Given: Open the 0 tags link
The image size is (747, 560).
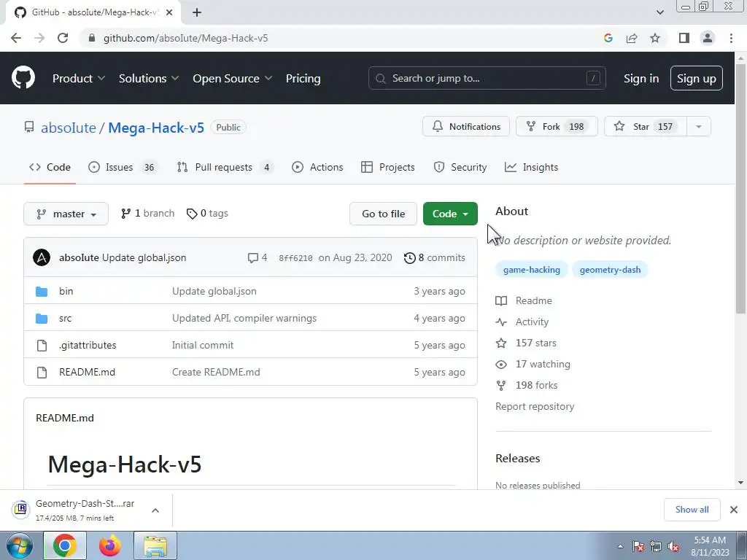Looking at the screenshot, I should click(207, 214).
